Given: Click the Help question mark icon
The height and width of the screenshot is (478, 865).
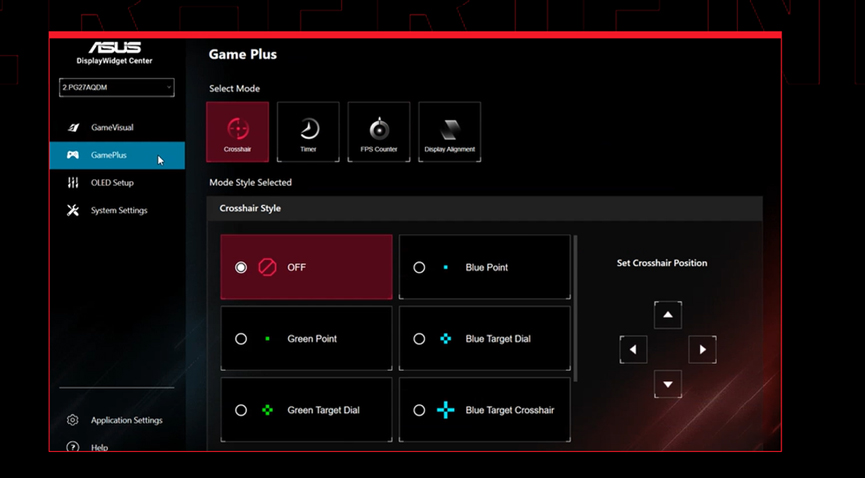Looking at the screenshot, I should click(73, 447).
